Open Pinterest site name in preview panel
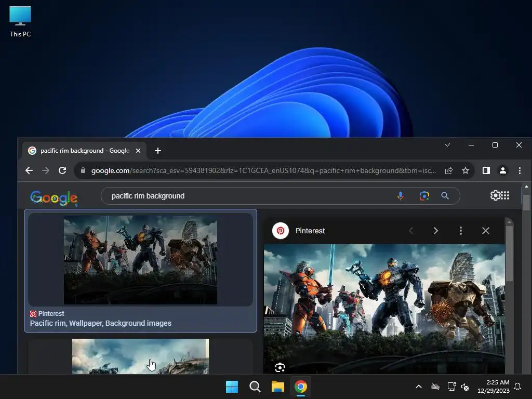The width and height of the screenshot is (532, 399). click(x=310, y=231)
